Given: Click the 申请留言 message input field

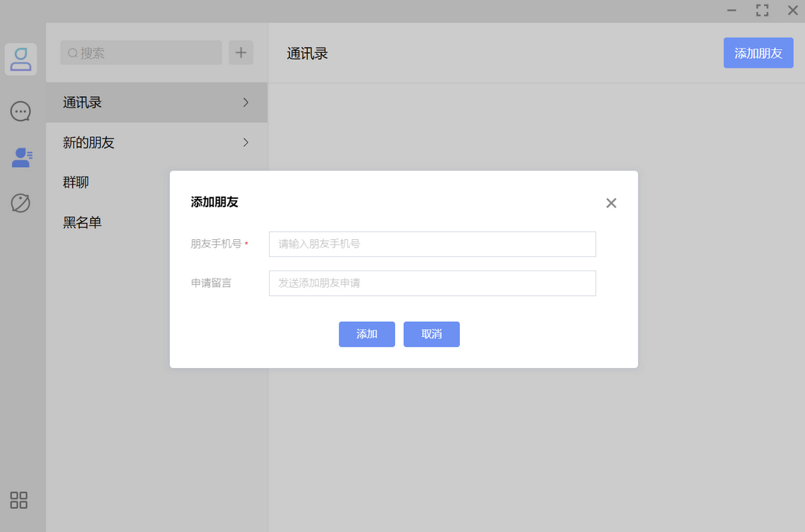Looking at the screenshot, I should click(432, 283).
